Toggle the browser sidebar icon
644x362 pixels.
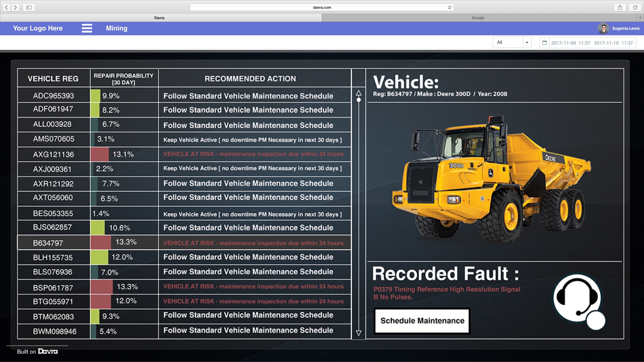[x=29, y=7]
